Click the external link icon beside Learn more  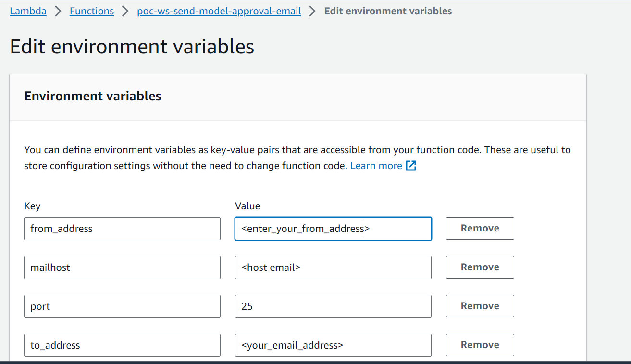[411, 165]
